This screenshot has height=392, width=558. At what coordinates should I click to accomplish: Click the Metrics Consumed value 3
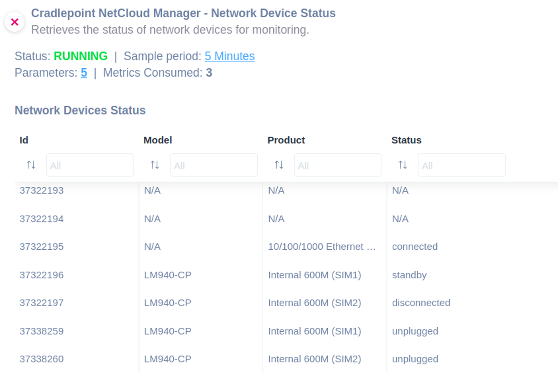click(x=209, y=73)
